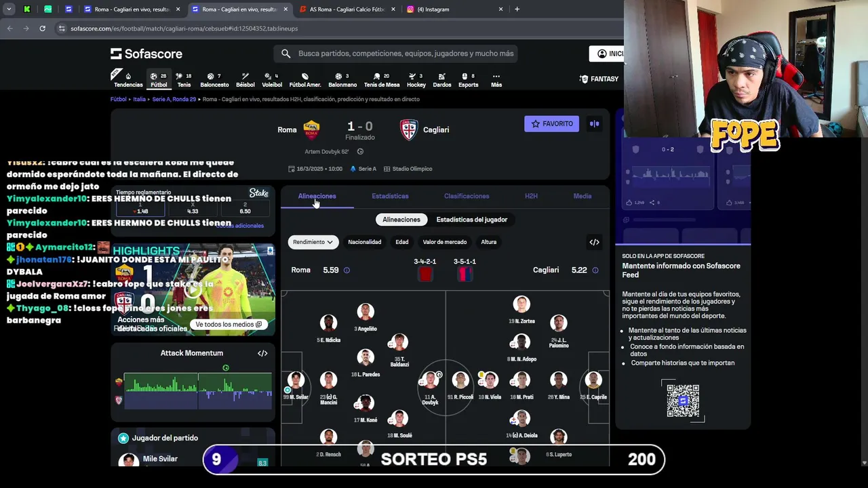Viewport: 868px width, 488px height.
Task: Switch to the H2H tab
Action: point(531,196)
